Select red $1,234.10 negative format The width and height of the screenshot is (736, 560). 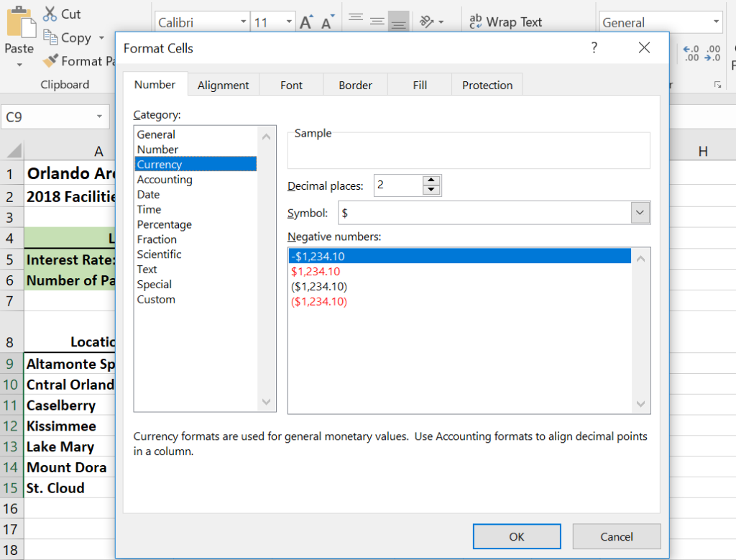click(460, 271)
